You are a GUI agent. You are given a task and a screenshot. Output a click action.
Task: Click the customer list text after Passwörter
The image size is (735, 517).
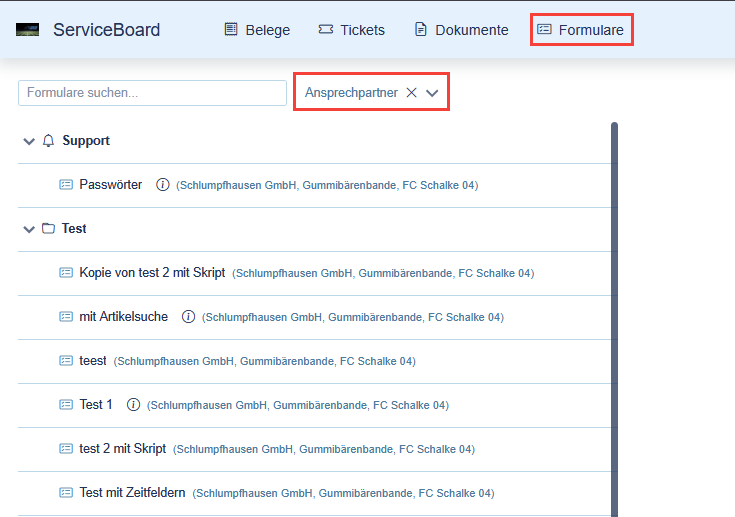327,186
